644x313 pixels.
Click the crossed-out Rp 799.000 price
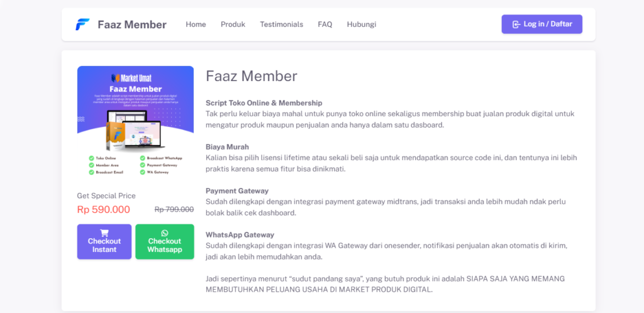[x=174, y=210]
